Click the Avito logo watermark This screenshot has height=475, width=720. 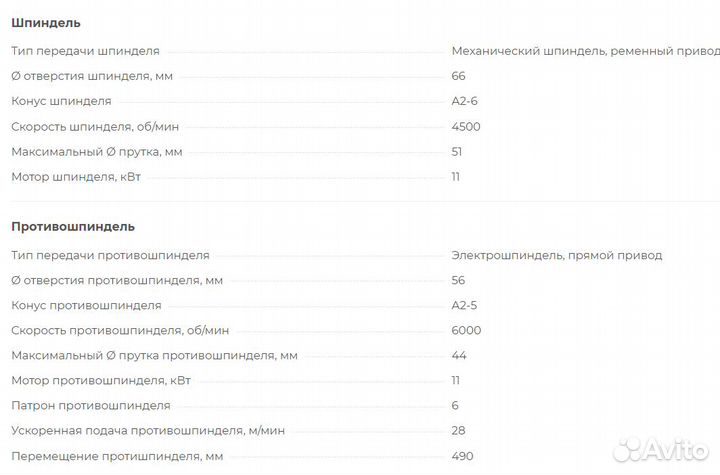coord(659,446)
